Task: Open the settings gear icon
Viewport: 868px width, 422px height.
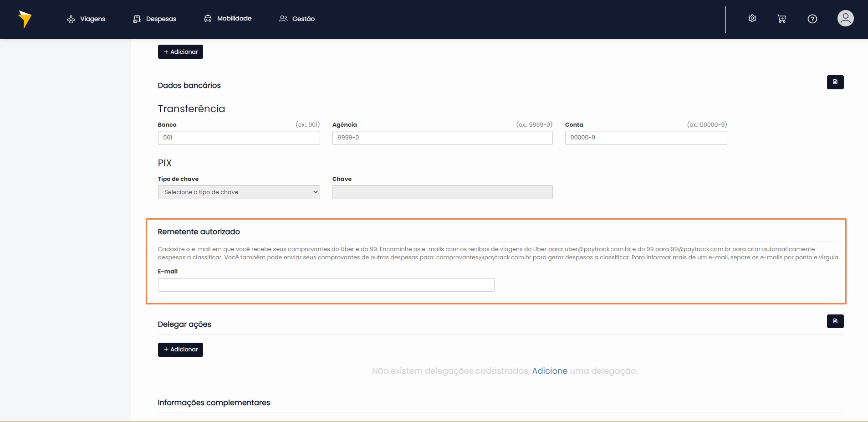Action: 752,19
